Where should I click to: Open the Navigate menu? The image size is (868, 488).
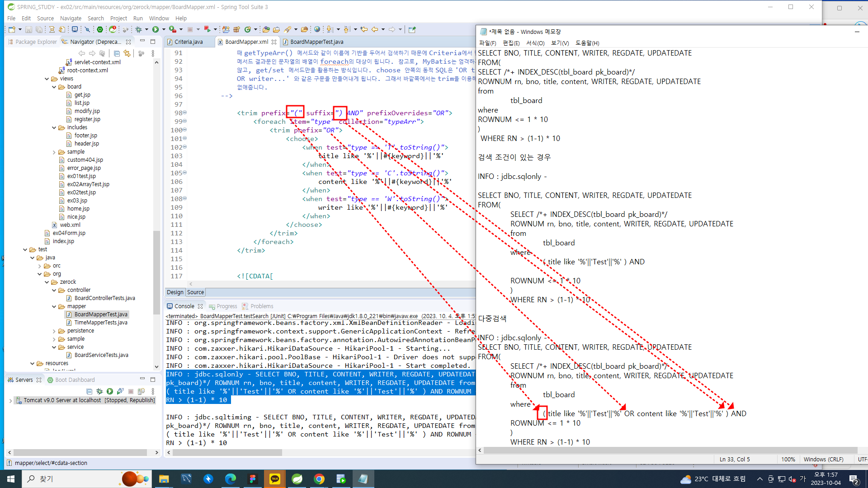[x=71, y=19]
